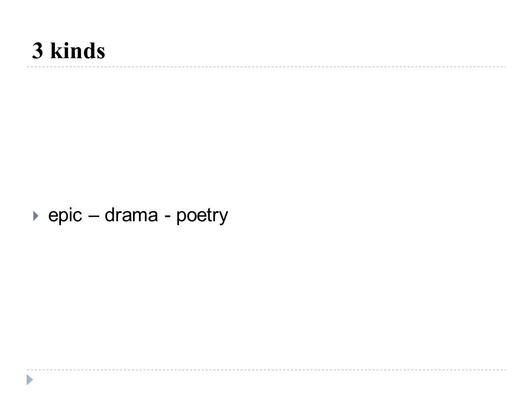Screen dimensions: 532x399
Task: Click the letter "d" starting "drama"
Action: click(109, 215)
